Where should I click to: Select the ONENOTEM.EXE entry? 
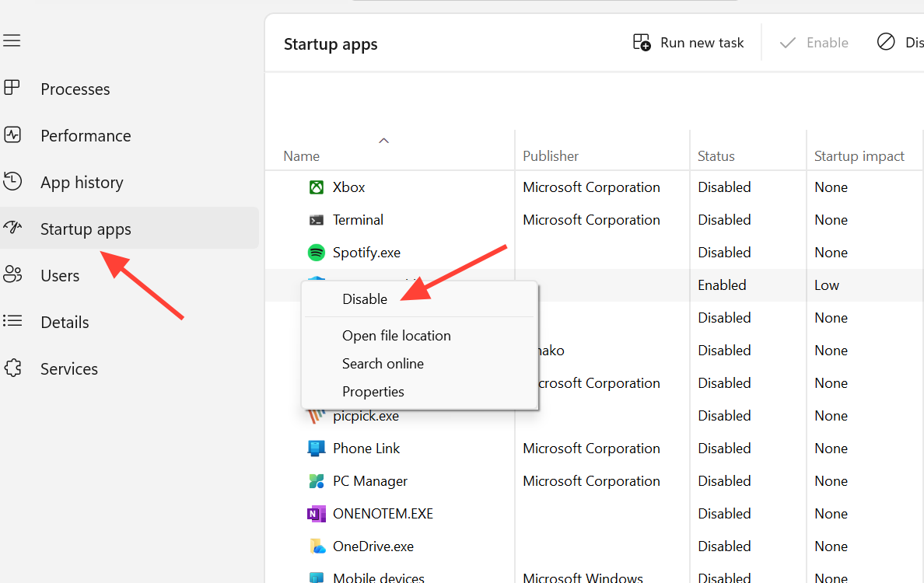pyautogui.click(x=383, y=514)
